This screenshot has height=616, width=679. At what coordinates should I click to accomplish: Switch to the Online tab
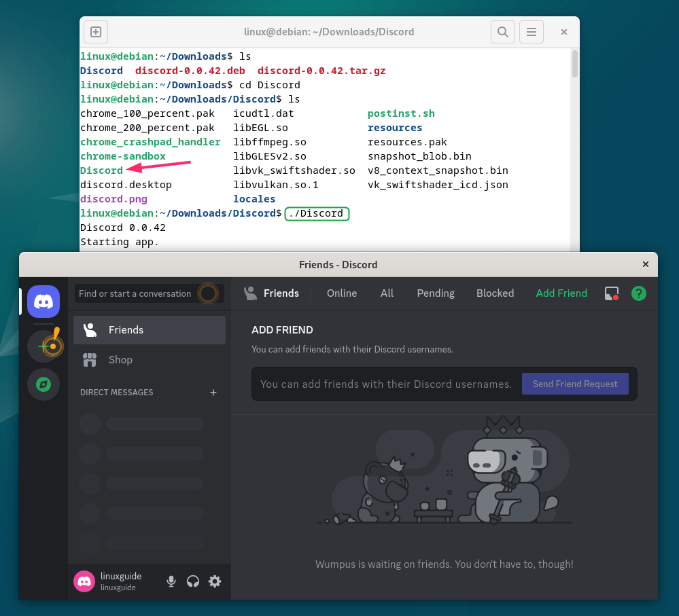click(342, 293)
